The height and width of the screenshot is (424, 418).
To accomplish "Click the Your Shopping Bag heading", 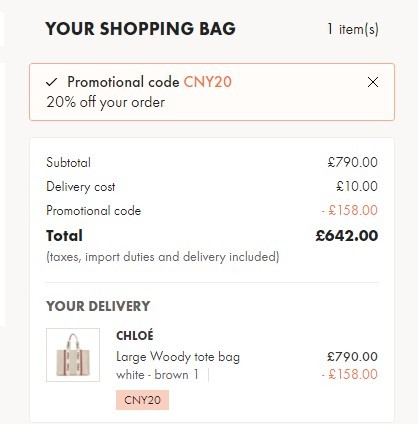I will coord(140,28).
